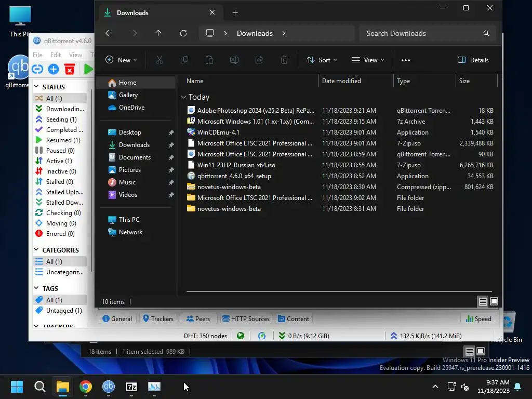Collapse the qBittorrent TAGS section

click(x=36, y=288)
